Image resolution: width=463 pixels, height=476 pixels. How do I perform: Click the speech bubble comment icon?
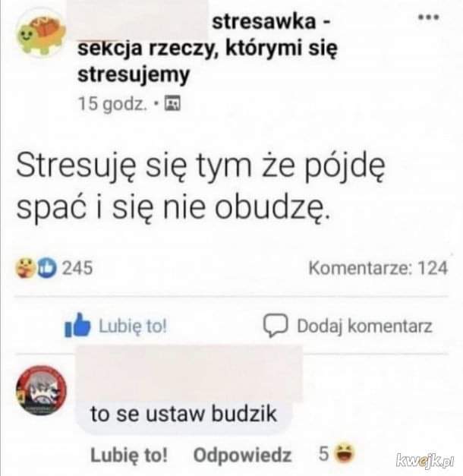tap(275, 326)
